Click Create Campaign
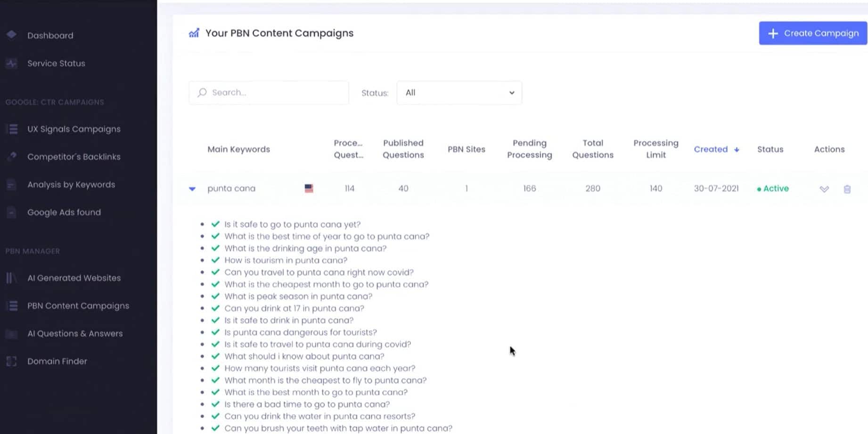This screenshot has width=868, height=434. point(812,33)
